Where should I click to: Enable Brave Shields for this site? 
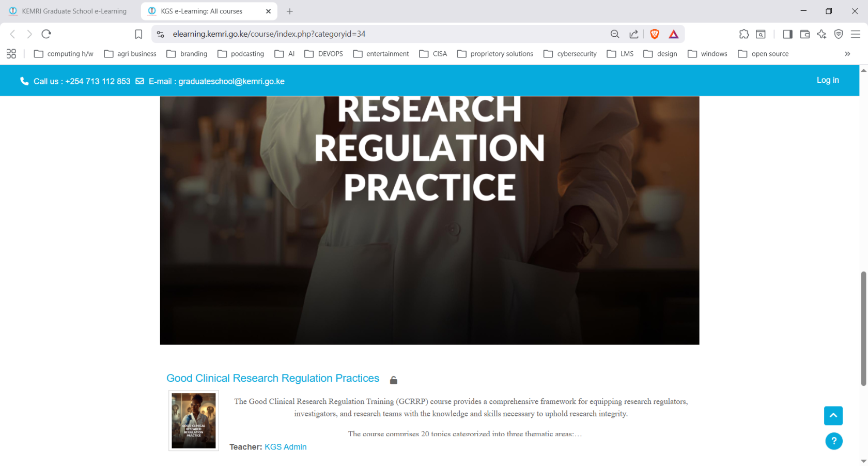click(655, 34)
